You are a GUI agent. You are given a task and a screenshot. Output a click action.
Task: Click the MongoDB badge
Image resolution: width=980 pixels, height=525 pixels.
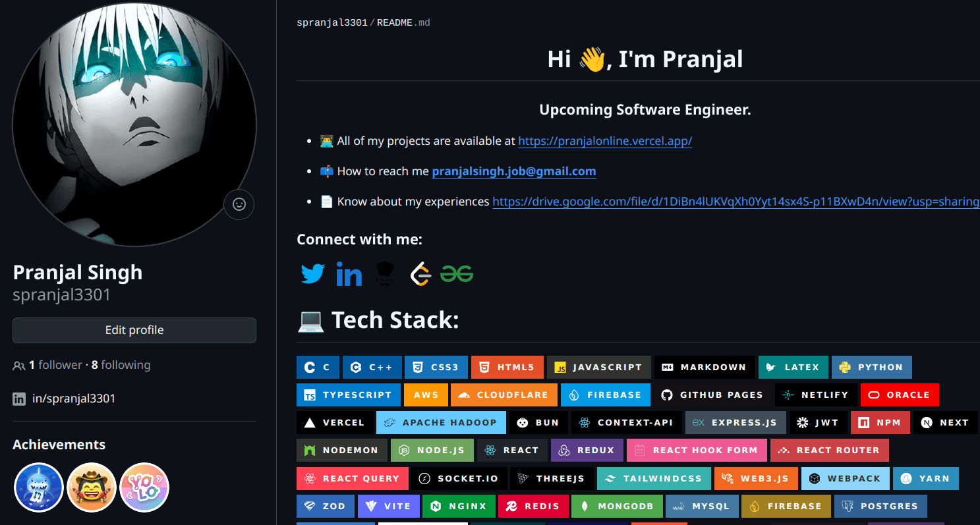(617, 506)
